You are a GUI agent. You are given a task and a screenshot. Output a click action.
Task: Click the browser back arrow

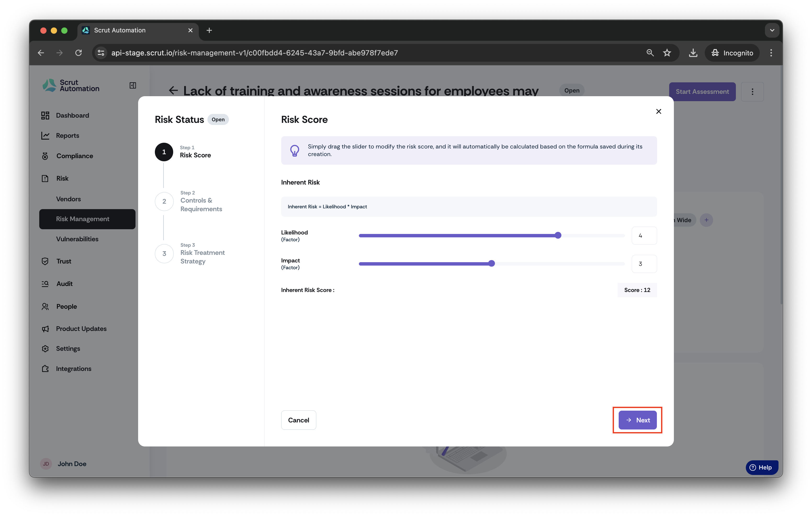[x=41, y=53]
